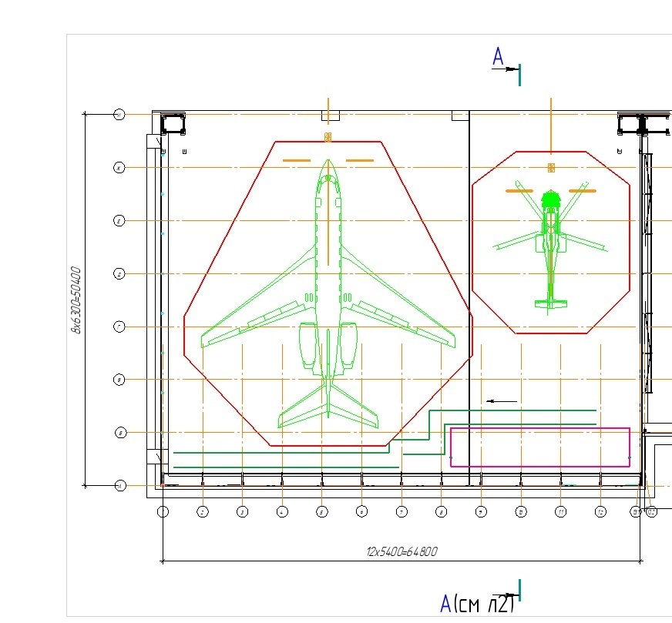
Task: Select grid axis bubble 11
Action: pos(560,511)
